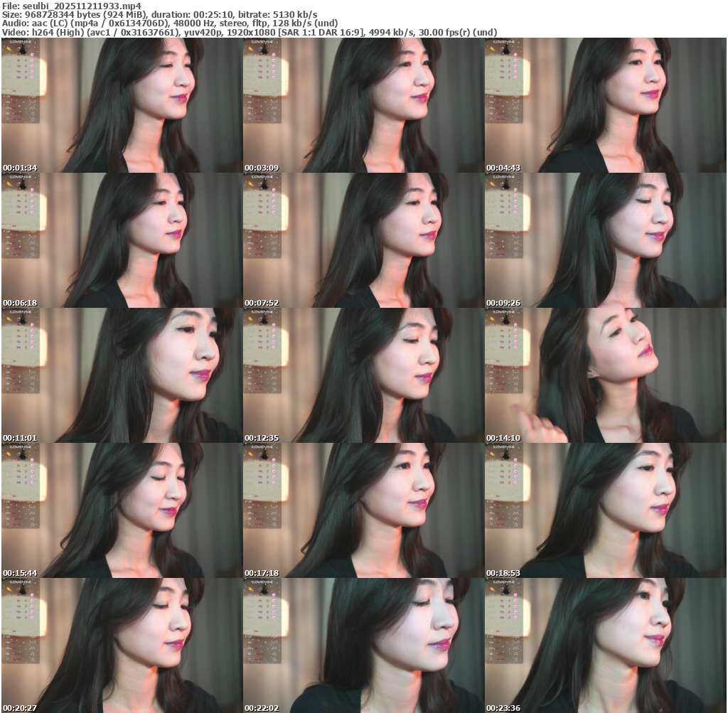Select the frame marked 00:03:09
Image resolution: width=728 pixels, height=713 pixels.
click(x=363, y=105)
